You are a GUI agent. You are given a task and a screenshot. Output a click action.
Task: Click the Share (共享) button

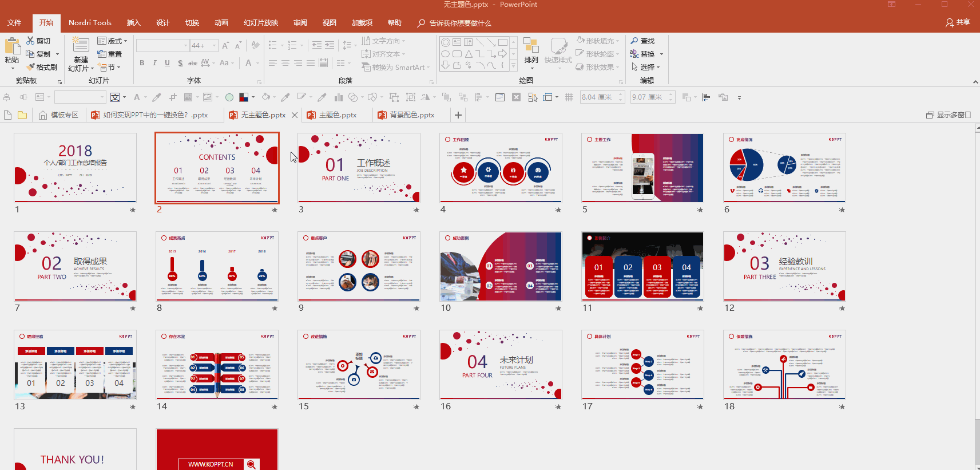(x=958, y=22)
